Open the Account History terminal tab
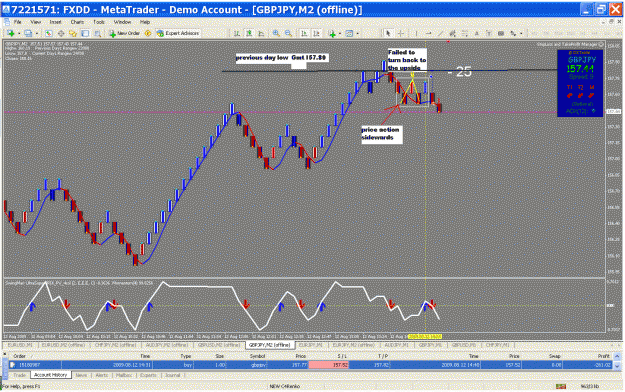This screenshot has height=392, width=625. click(x=50, y=375)
